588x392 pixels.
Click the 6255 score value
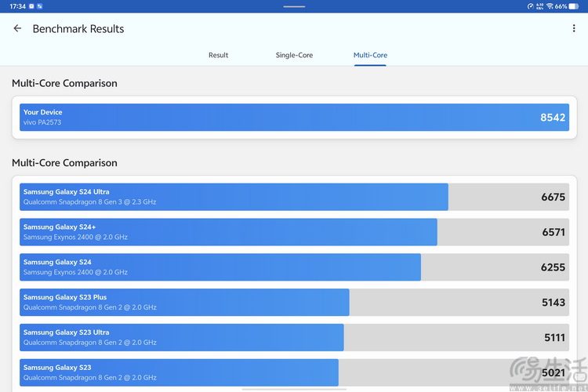tap(553, 267)
